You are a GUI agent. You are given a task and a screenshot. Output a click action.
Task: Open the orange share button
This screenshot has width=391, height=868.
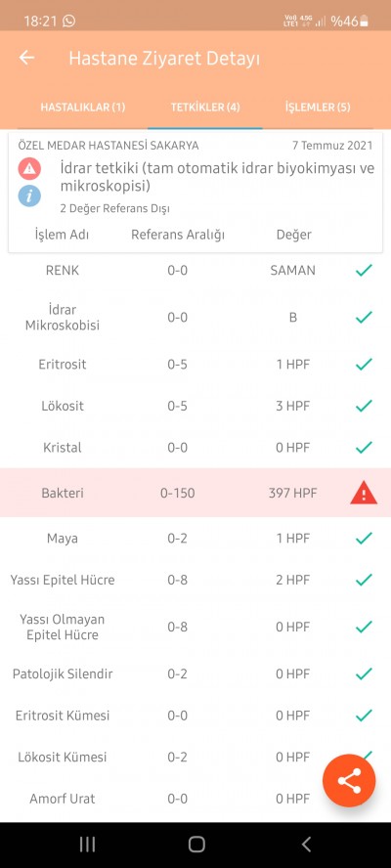[349, 781]
